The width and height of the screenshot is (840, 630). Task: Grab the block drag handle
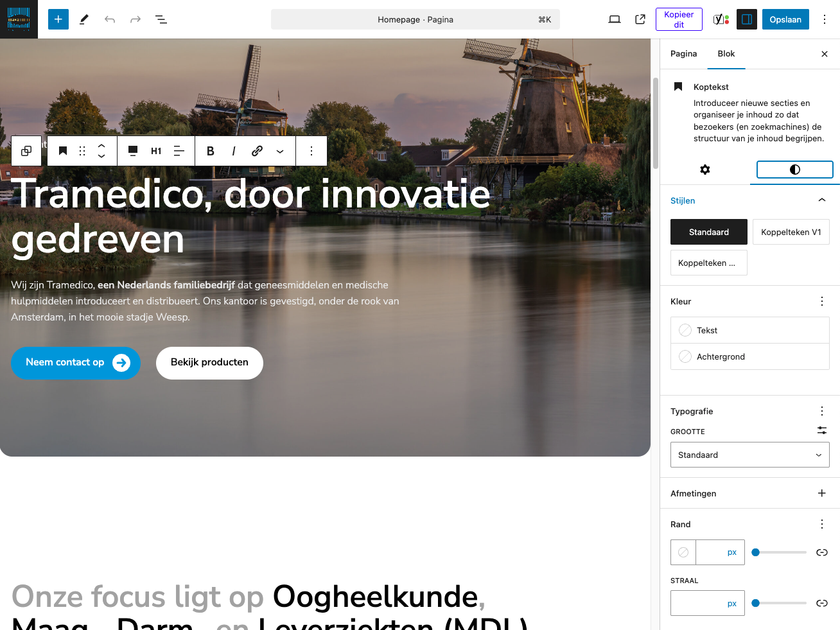click(x=82, y=151)
